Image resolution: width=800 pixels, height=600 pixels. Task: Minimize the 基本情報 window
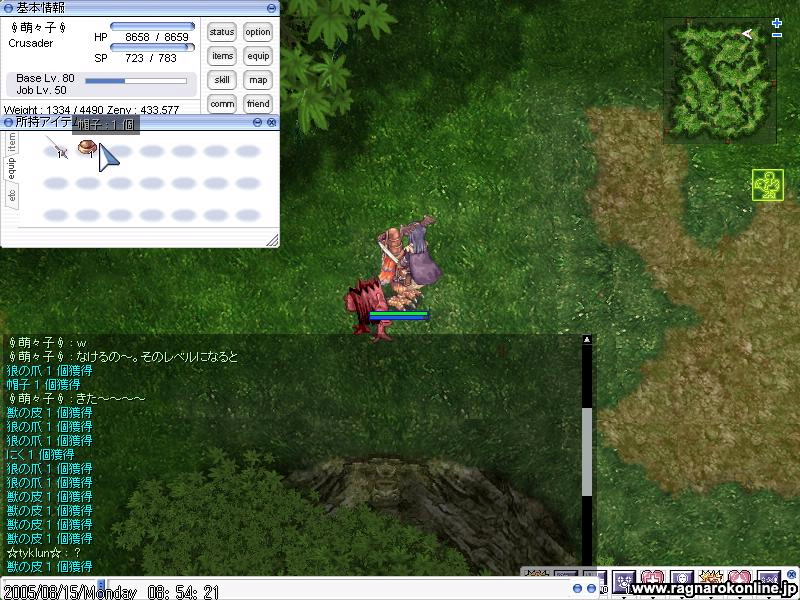[271, 8]
